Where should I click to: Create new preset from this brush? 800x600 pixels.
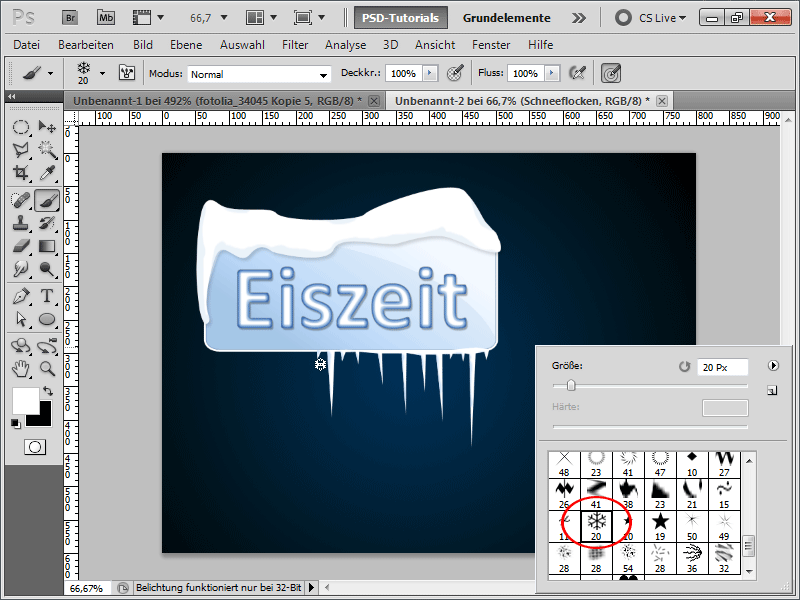point(772,391)
